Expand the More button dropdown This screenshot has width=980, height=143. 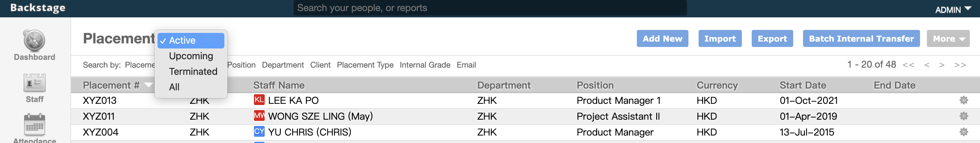coord(948,39)
